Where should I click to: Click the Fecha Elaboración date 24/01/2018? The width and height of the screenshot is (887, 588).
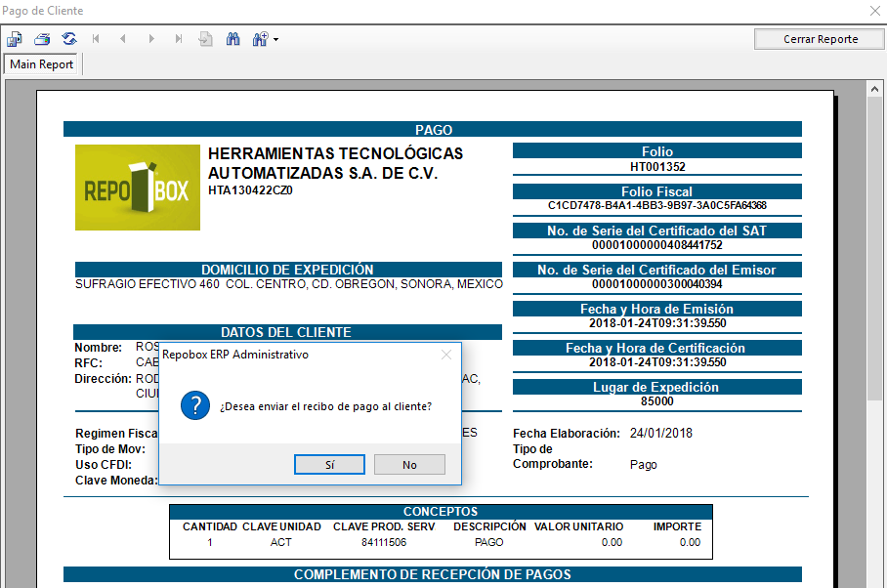pyautogui.click(x=661, y=433)
